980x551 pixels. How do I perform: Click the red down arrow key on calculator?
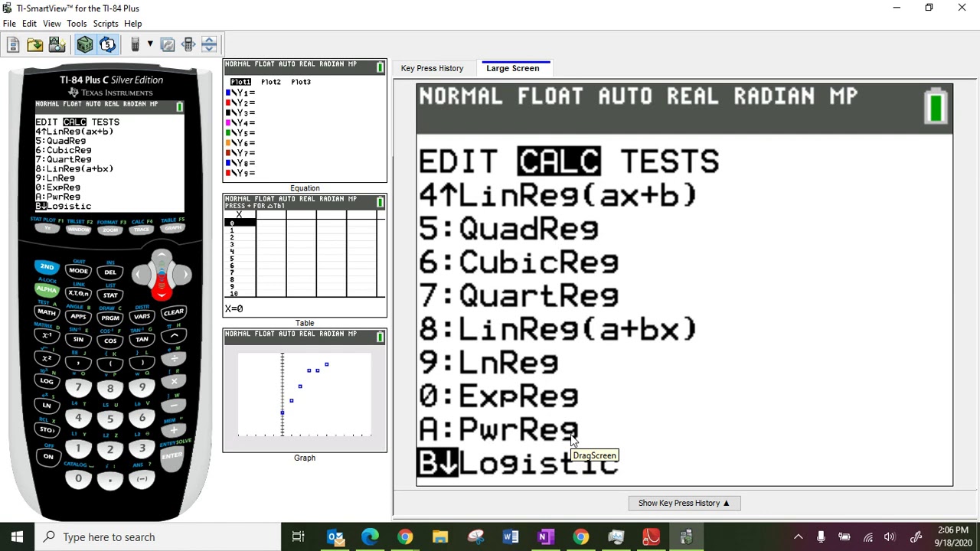[x=161, y=292]
